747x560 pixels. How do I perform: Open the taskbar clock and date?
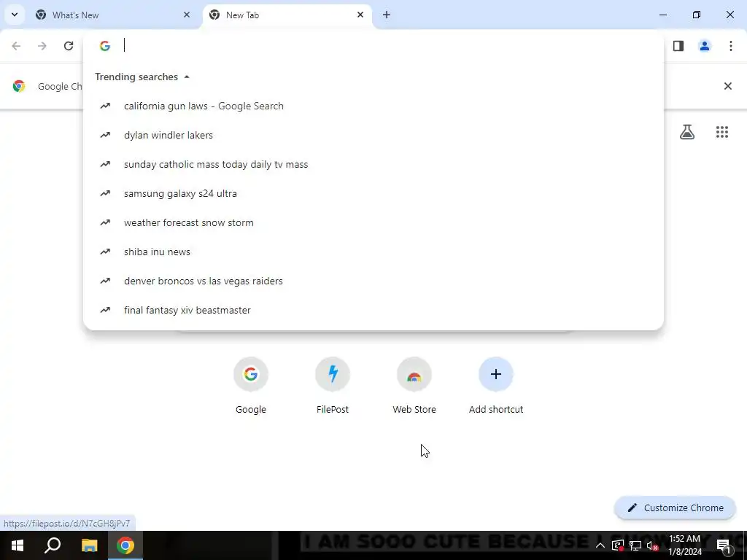point(684,545)
